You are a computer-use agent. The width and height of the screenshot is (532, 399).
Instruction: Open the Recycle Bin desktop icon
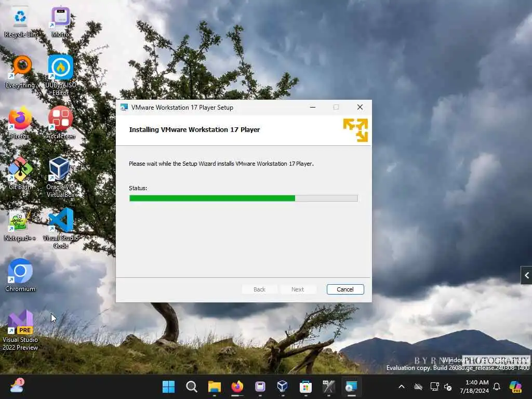tap(20, 22)
